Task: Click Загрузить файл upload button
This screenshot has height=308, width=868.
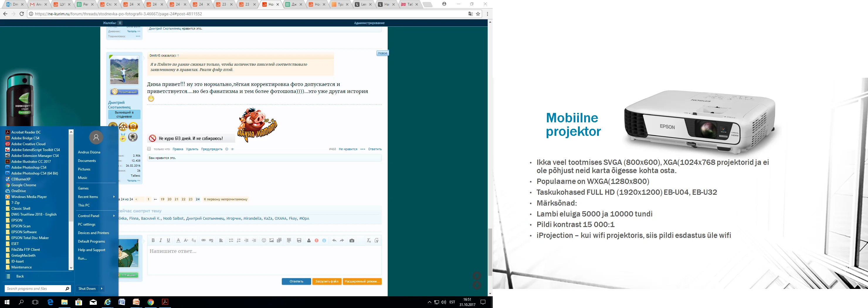Action: (x=327, y=281)
